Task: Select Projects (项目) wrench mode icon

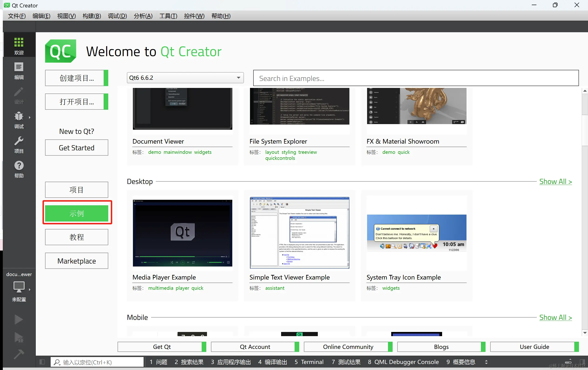Action: [19, 144]
